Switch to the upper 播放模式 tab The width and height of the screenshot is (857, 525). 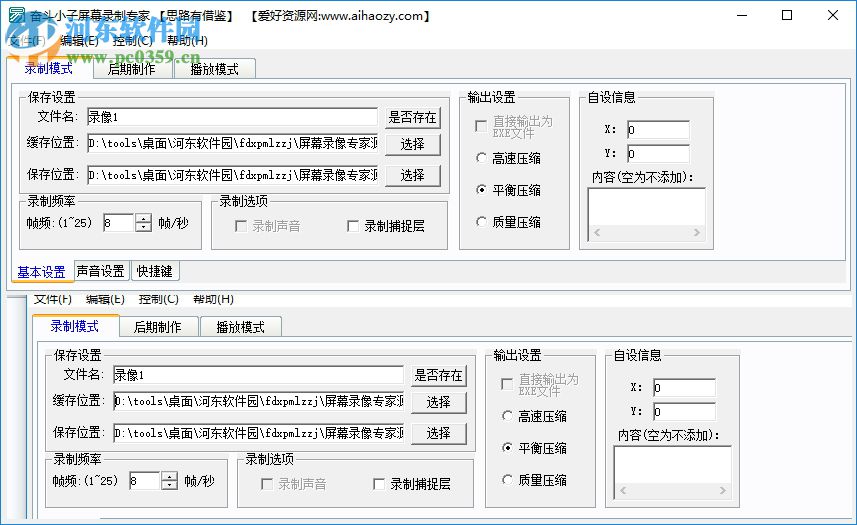pos(214,69)
